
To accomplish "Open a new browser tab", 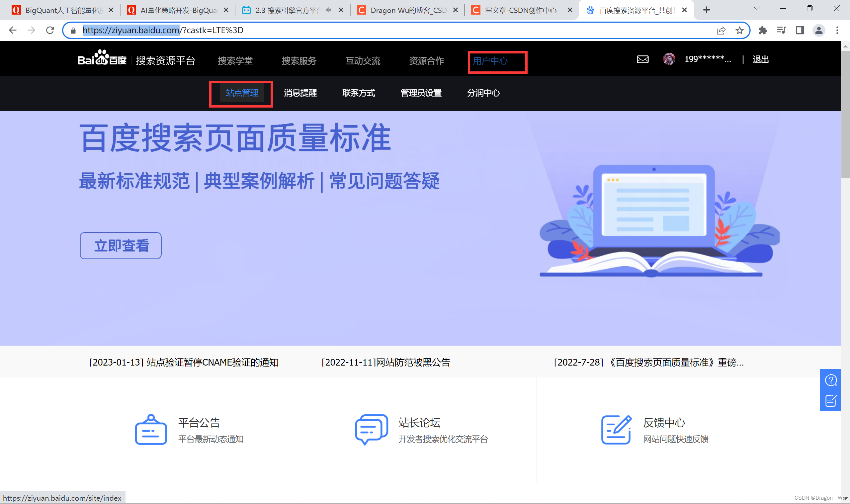I will (706, 10).
